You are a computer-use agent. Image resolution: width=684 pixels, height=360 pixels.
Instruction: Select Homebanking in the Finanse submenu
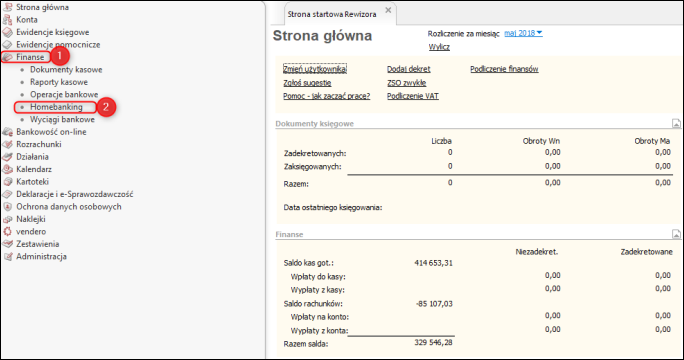pos(56,107)
